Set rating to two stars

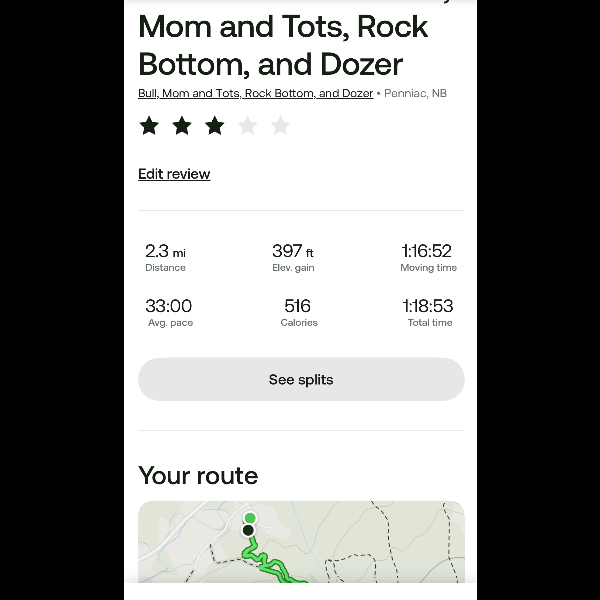(182, 126)
